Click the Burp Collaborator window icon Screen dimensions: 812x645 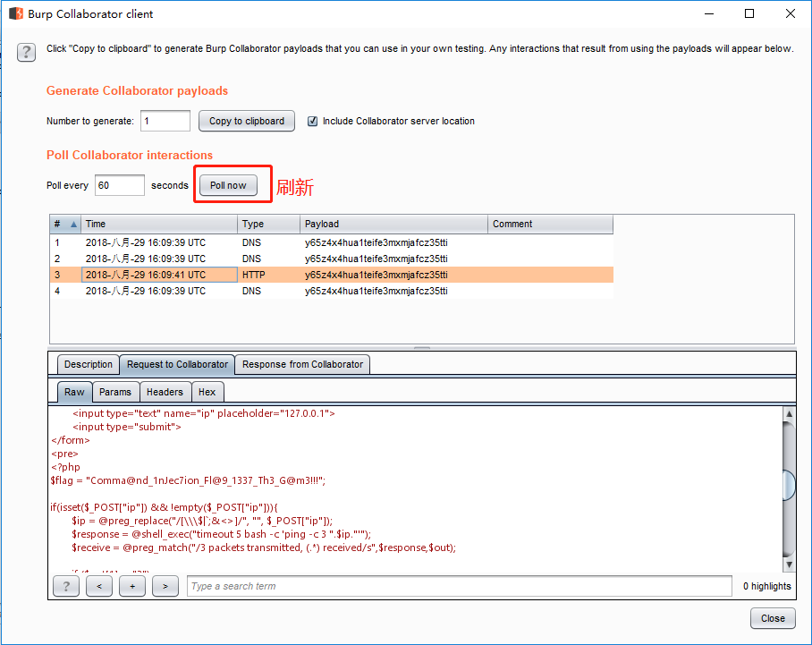[16, 13]
